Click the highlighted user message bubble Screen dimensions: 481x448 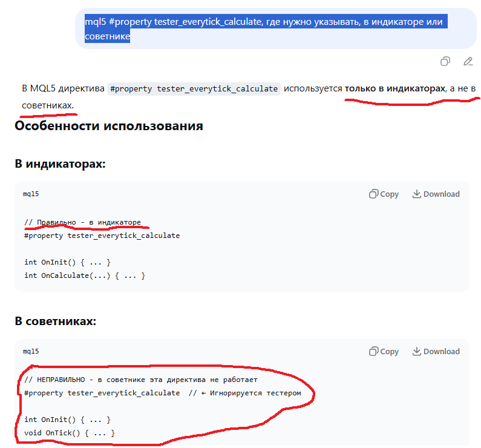pyautogui.click(x=266, y=29)
